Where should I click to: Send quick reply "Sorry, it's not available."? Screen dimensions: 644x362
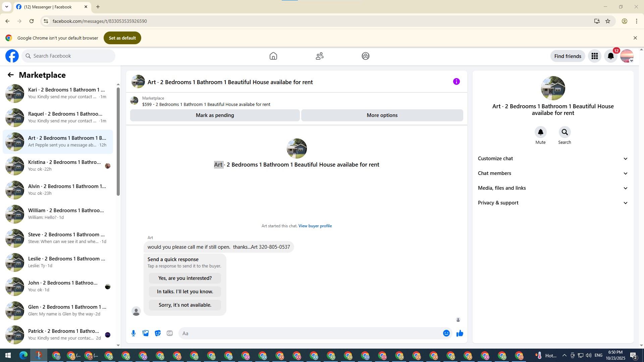pos(185,305)
